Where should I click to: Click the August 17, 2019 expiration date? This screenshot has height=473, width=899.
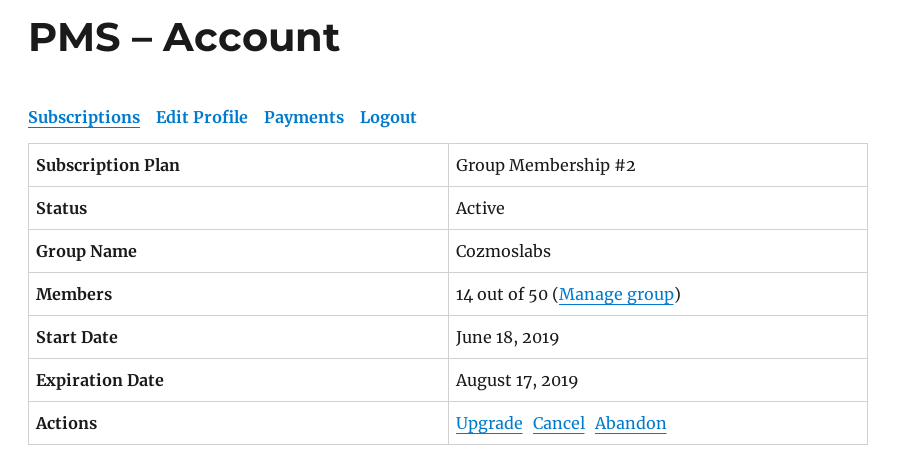517,380
